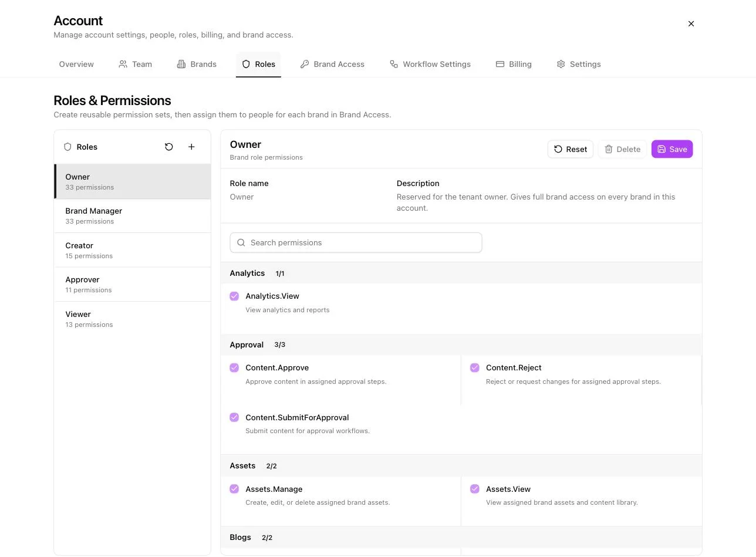The height and width of the screenshot is (557, 756).
Task: Click the Blogs section header
Action: 461,537
